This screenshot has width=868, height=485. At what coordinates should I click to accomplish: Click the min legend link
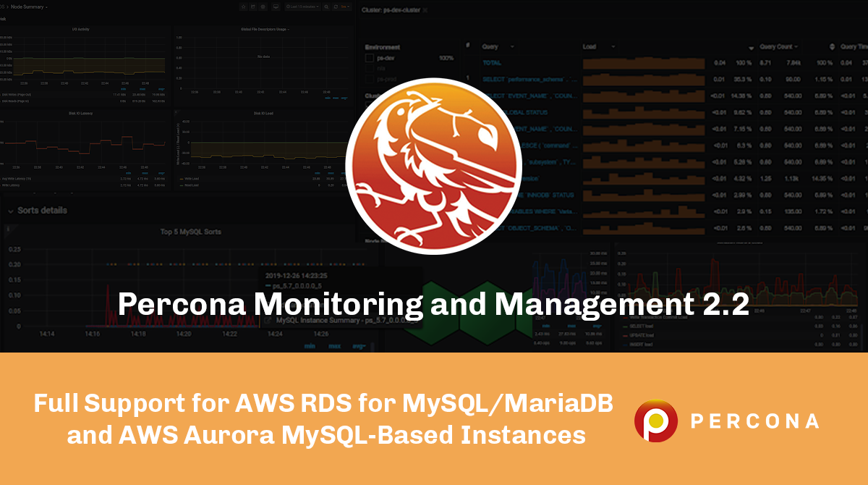[310, 346]
